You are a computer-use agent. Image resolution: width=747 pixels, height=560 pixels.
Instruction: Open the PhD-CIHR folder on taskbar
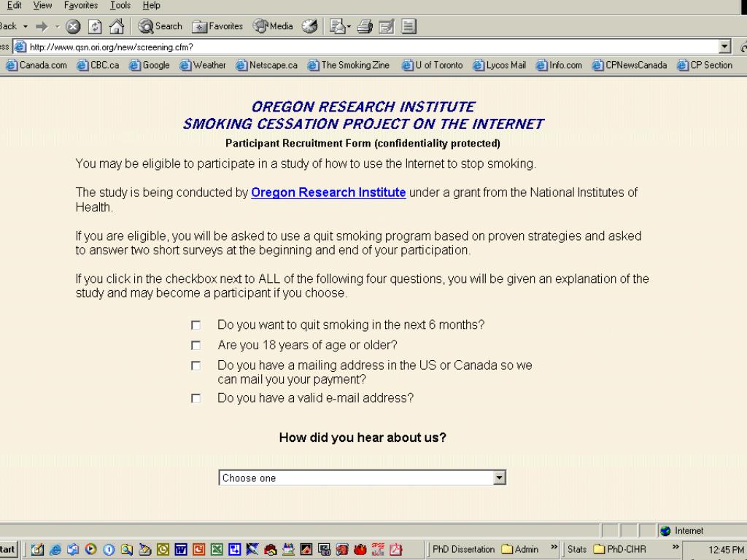[620, 550]
